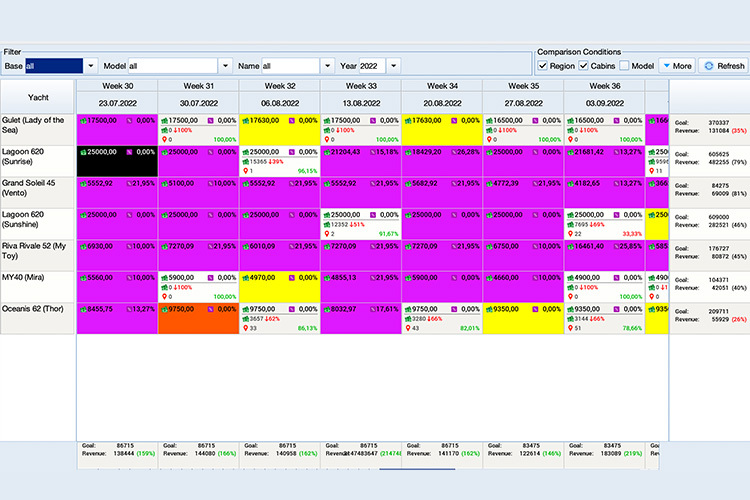Click location pin in Oceanis 62 Week 32 cell
This screenshot has width=750, height=500.
coord(246,327)
